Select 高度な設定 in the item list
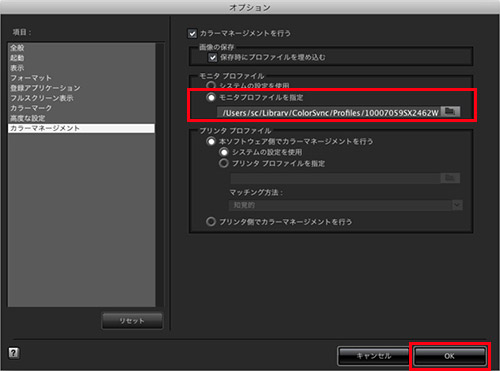This screenshot has height=371, width=500. tap(81, 118)
